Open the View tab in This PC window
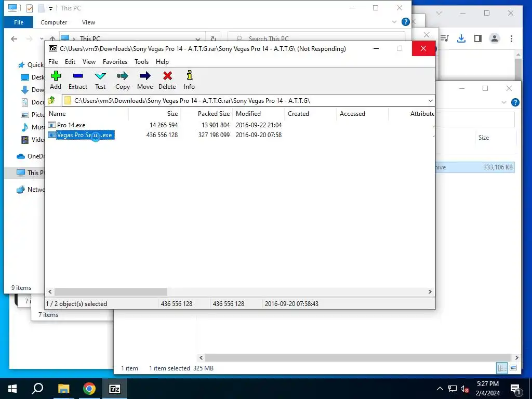 (x=88, y=22)
